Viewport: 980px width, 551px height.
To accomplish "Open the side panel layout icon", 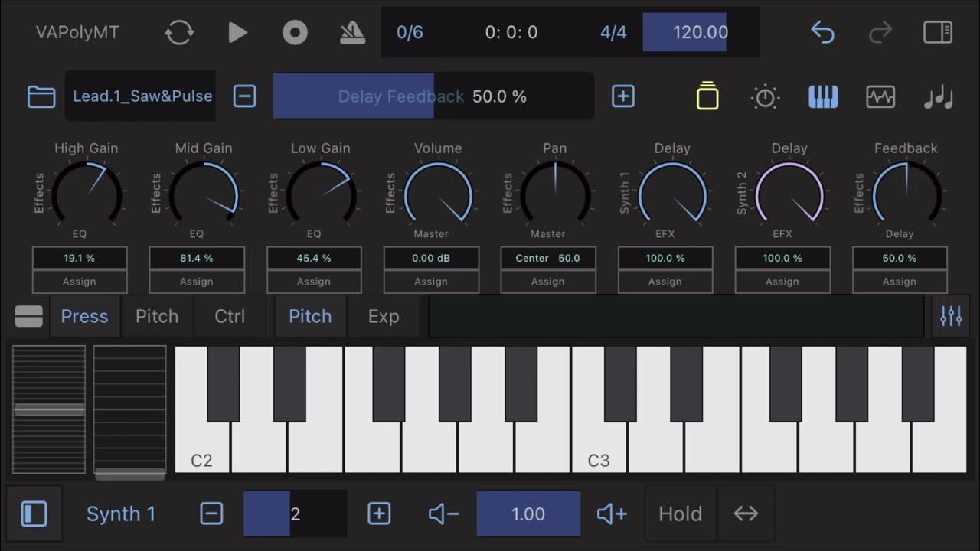I will click(937, 32).
